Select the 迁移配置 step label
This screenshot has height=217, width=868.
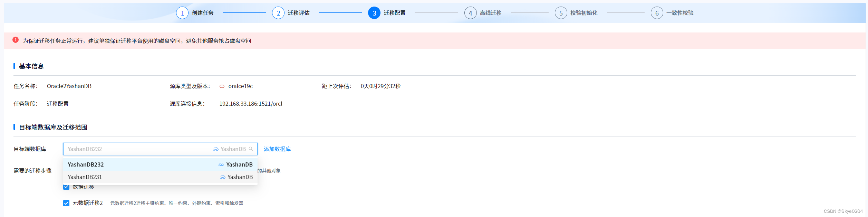395,13
